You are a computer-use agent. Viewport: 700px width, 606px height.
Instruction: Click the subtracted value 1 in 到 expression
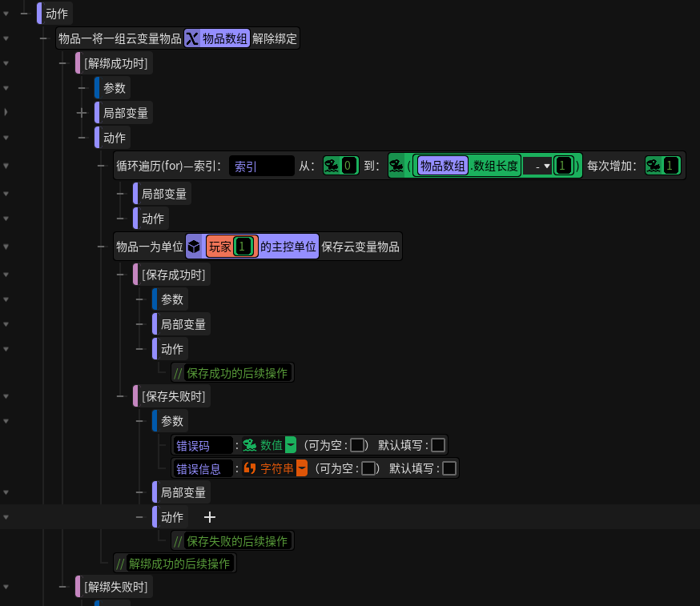562,166
